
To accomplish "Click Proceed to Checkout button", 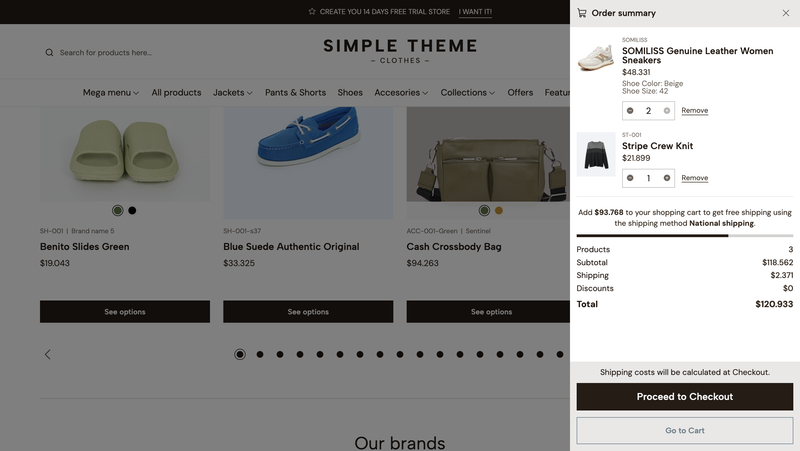I will tap(685, 397).
